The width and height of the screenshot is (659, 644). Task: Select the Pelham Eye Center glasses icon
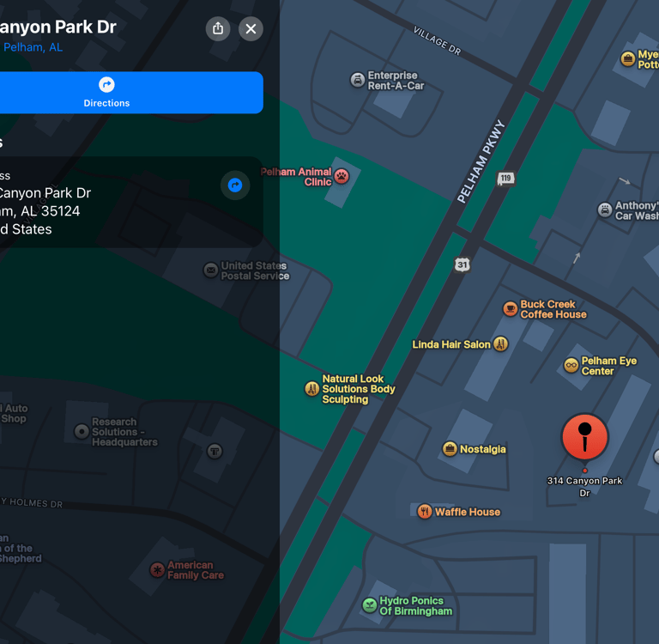[571, 365]
